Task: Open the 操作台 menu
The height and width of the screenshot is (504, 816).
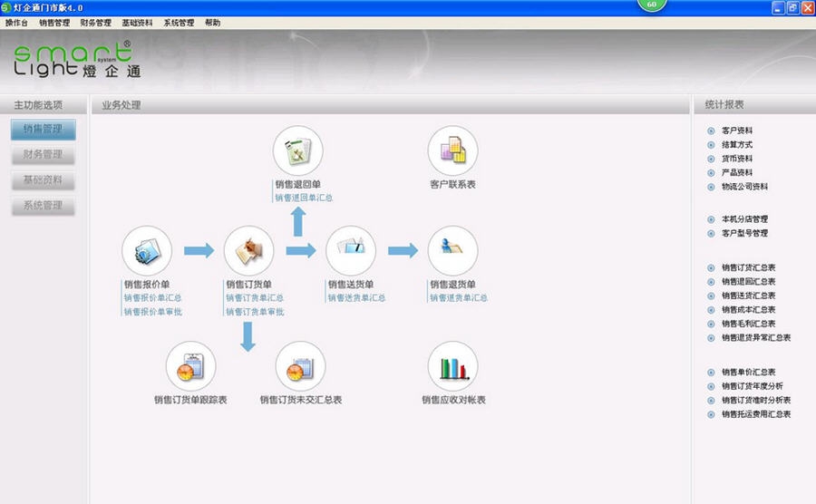Action: (16, 23)
